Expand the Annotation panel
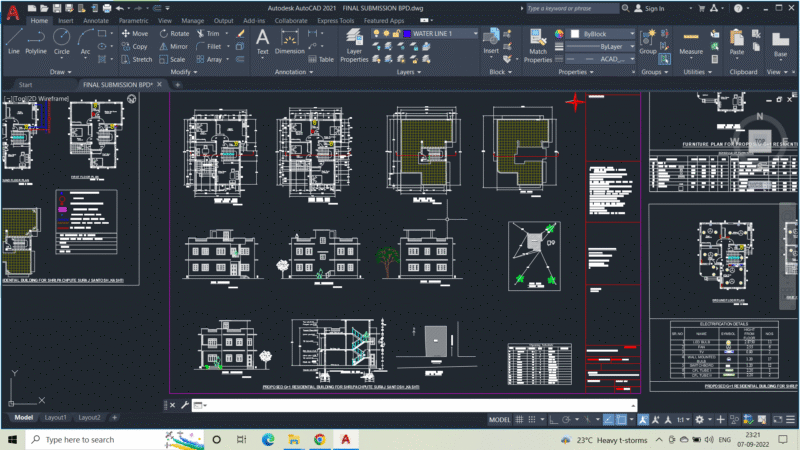This screenshot has width=800, height=450. click(x=294, y=72)
